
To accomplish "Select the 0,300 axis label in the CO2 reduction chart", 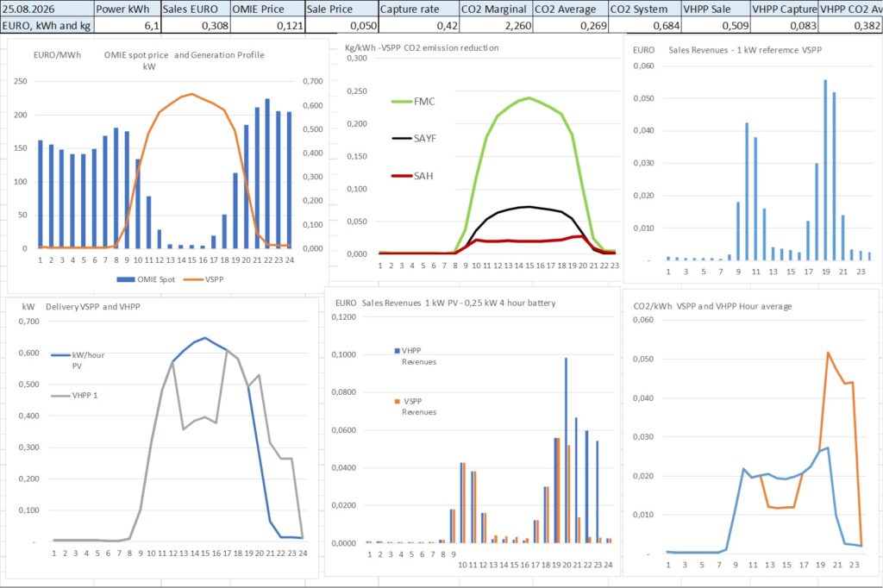I will [x=356, y=58].
